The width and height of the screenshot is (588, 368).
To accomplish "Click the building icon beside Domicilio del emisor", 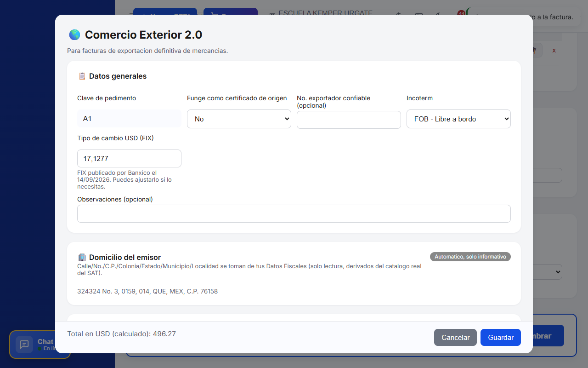I will pos(82,257).
